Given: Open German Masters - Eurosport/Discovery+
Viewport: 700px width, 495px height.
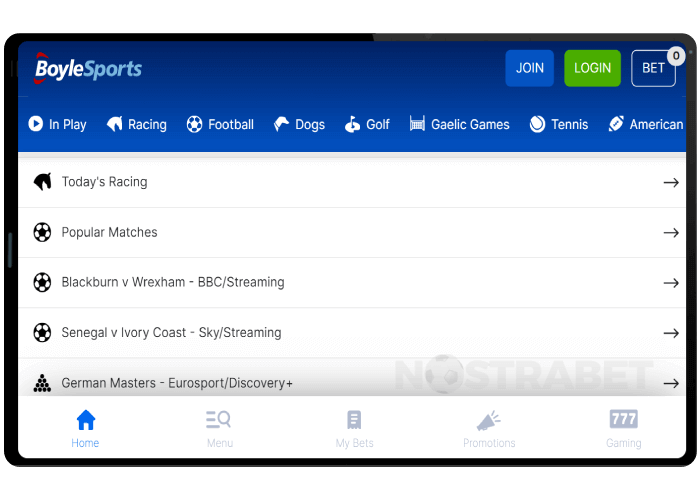Looking at the screenshot, I should click(177, 383).
